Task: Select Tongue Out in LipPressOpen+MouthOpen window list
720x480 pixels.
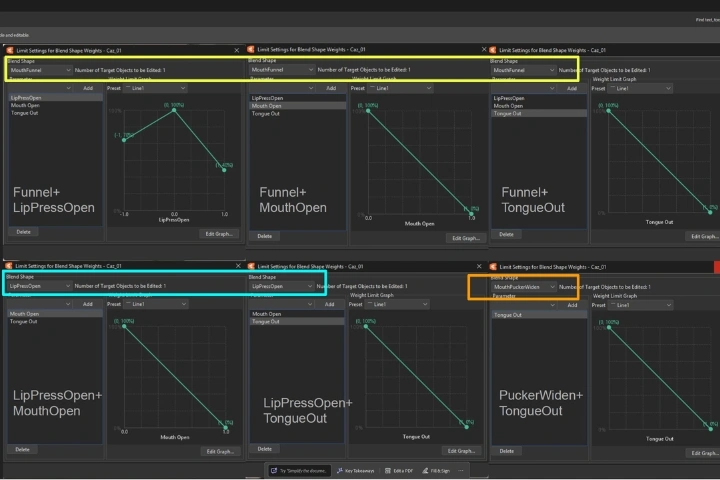Action: (55, 322)
